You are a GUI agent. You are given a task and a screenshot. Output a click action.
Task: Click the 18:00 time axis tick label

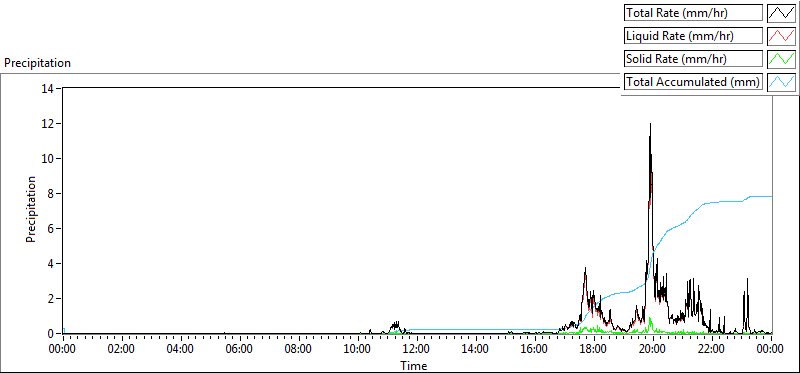coord(593,350)
